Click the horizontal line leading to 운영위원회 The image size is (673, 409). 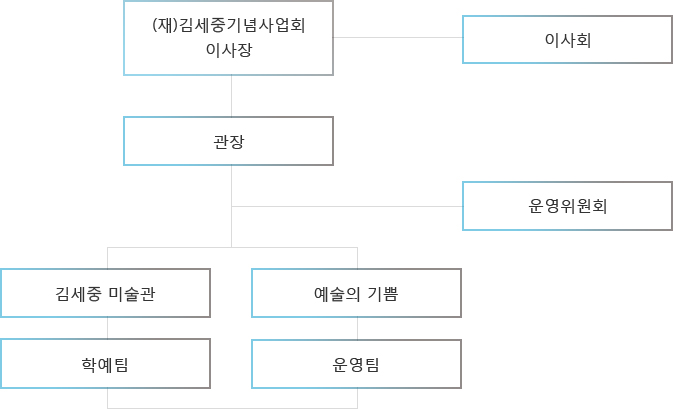[x=347, y=206]
